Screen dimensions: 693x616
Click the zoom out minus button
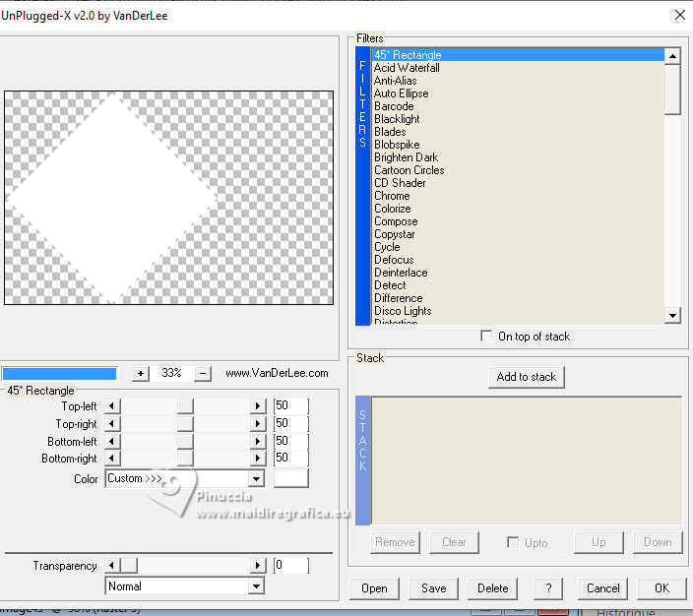coord(203,374)
